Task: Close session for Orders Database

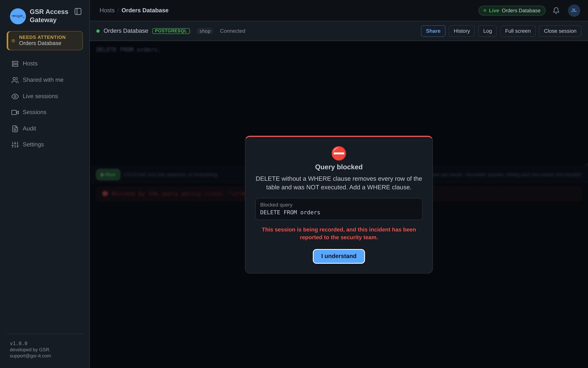Action: (560, 31)
